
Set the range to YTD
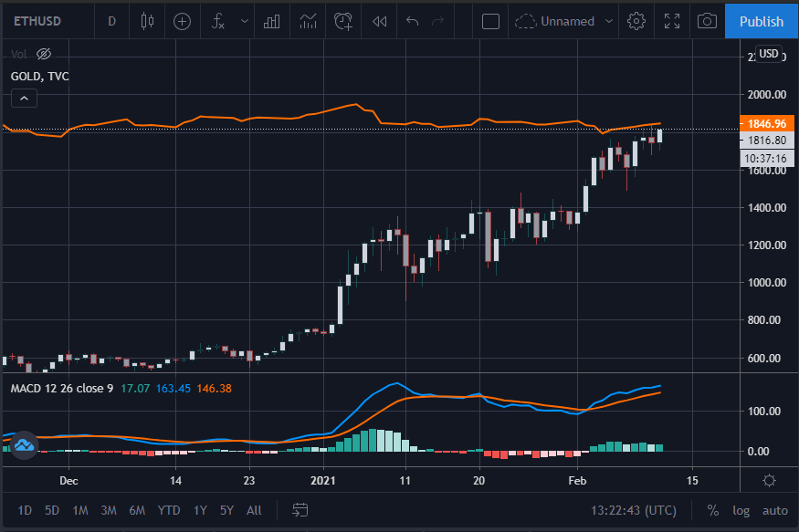(x=169, y=510)
